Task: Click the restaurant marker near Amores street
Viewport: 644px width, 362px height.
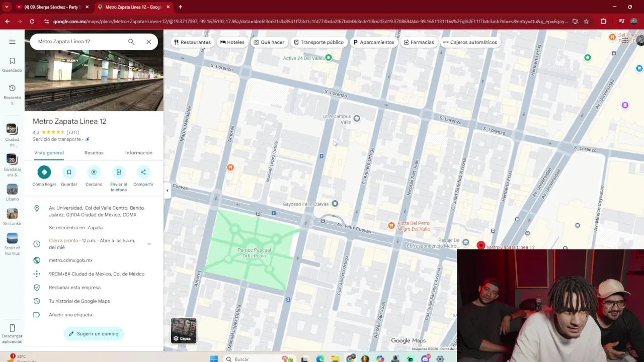Action: (230, 167)
